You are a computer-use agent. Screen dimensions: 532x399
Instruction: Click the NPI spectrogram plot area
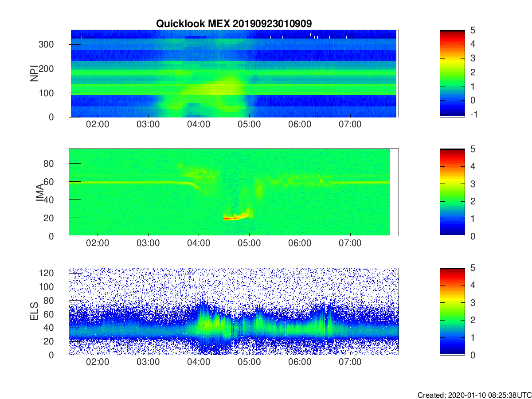tap(234, 74)
